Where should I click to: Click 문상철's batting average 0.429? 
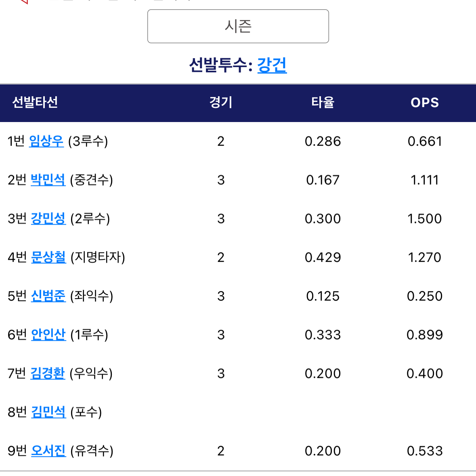click(x=323, y=257)
